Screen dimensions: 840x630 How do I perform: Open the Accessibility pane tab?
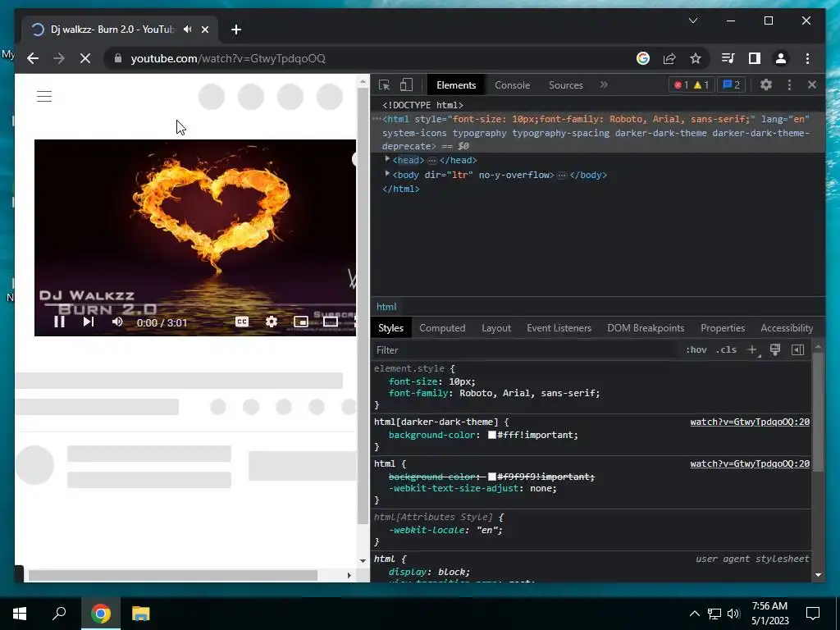coord(787,328)
